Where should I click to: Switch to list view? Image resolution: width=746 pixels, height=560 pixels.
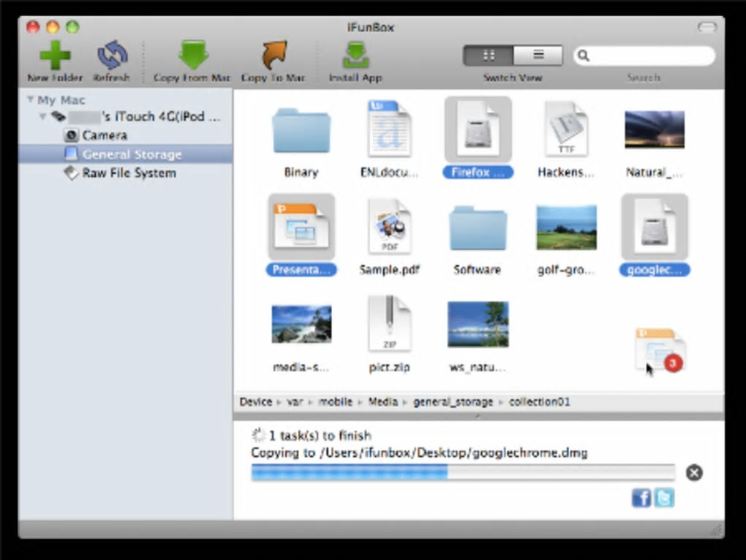tap(538, 56)
